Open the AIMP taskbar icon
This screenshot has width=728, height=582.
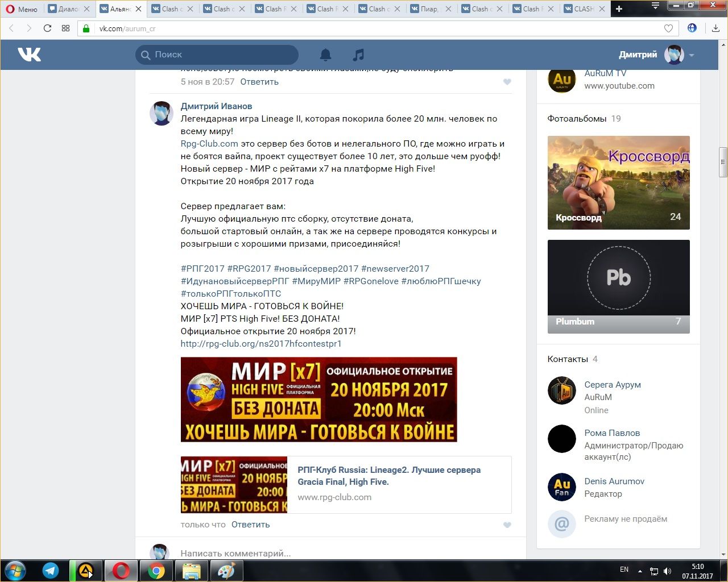85,571
